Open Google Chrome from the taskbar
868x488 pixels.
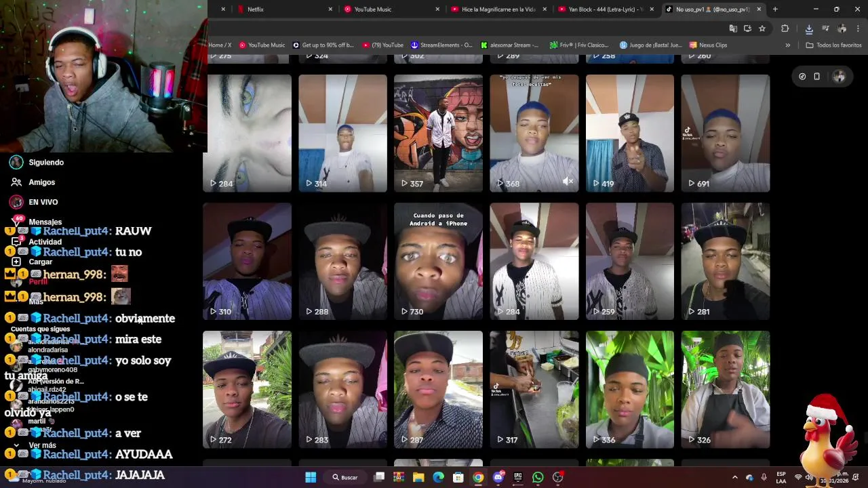pos(478,477)
